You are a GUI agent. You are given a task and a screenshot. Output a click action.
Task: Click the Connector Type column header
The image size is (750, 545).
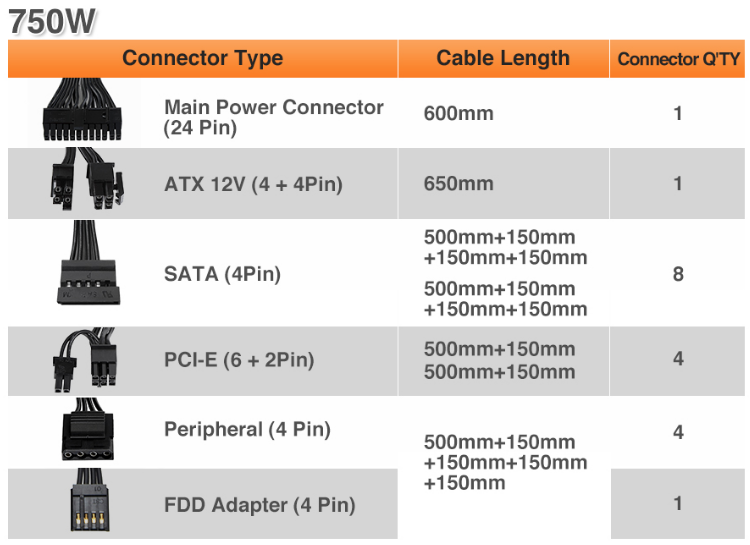click(x=202, y=58)
